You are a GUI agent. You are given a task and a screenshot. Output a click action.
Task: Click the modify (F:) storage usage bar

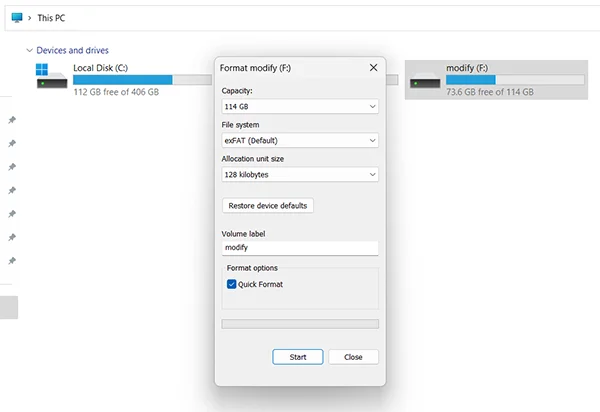pos(515,80)
